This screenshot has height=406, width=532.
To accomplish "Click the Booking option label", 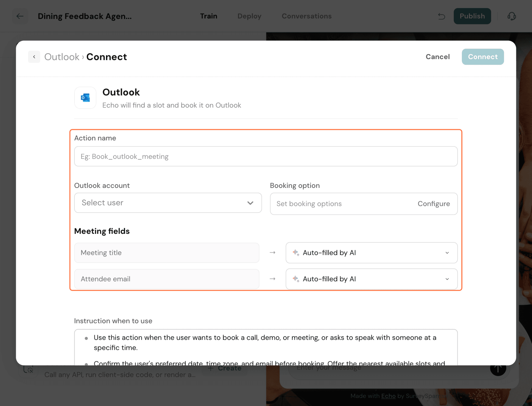I will 295,186.
